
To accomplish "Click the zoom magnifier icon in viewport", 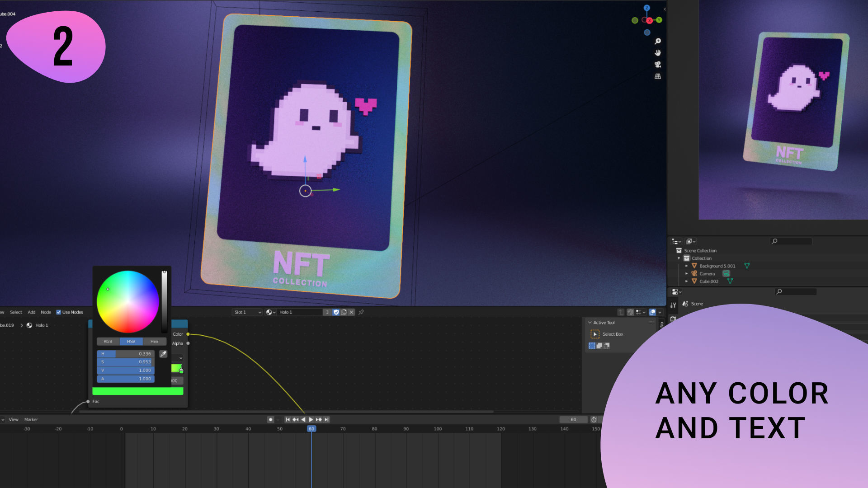I will [658, 41].
